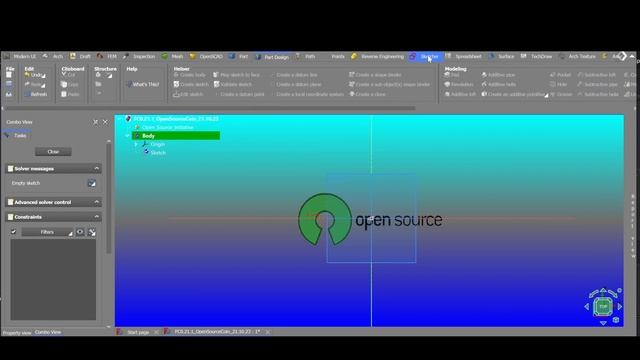Image resolution: width=640 pixels, height=360 pixels.
Task: Switch to the Sketcher workbench tab
Action: tap(425, 57)
